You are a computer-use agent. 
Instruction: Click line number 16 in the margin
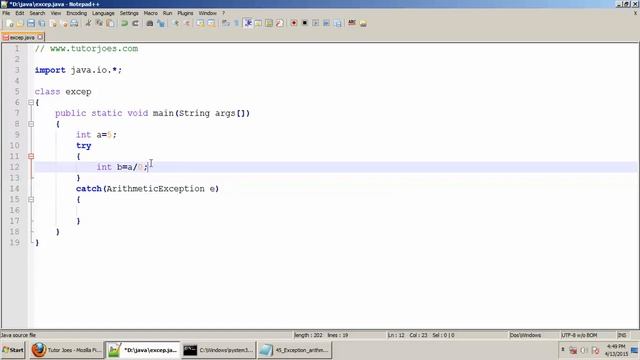[15, 210]
